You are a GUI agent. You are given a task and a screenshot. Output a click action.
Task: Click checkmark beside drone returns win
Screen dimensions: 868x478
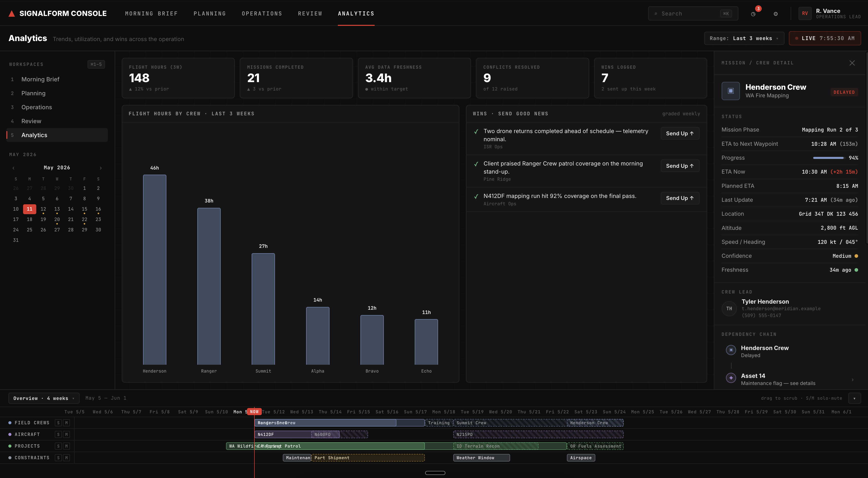point(476,132)
